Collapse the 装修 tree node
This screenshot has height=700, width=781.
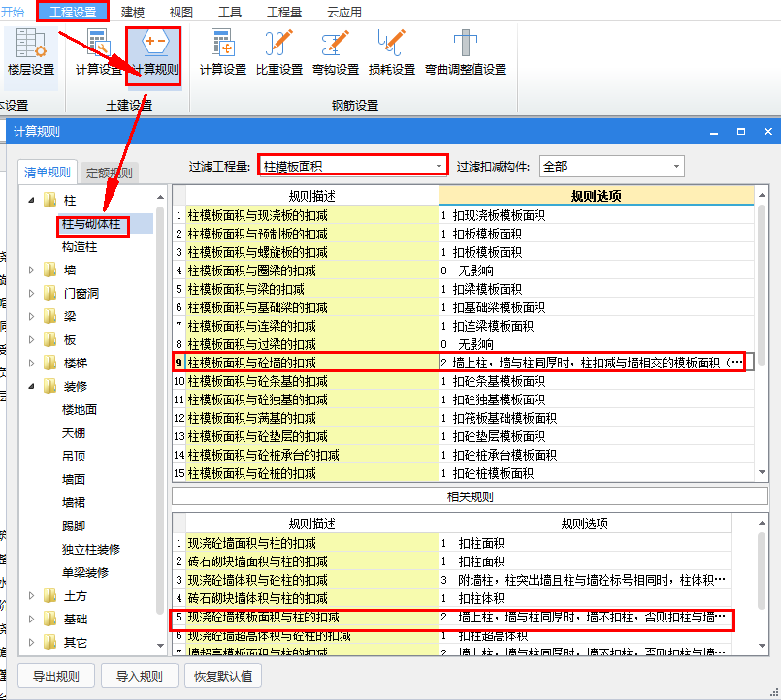pyautogui.click(x=31, y=386)
